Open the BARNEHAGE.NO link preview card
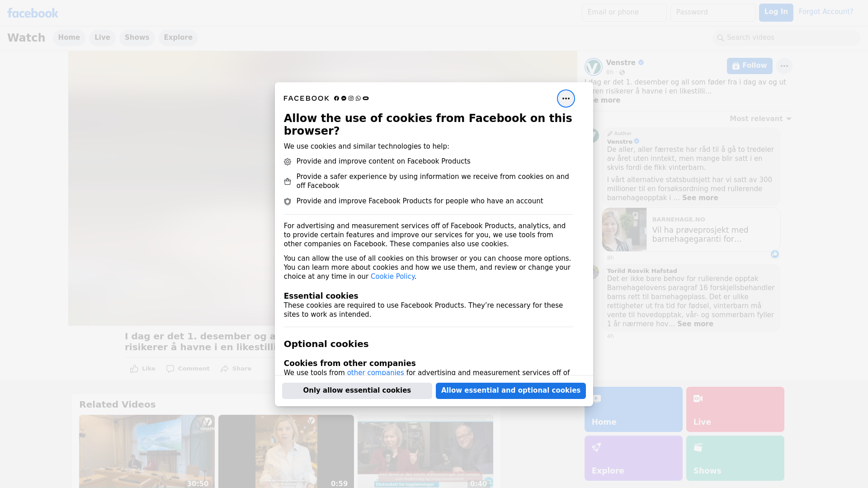868x488 pixels. 691,230
